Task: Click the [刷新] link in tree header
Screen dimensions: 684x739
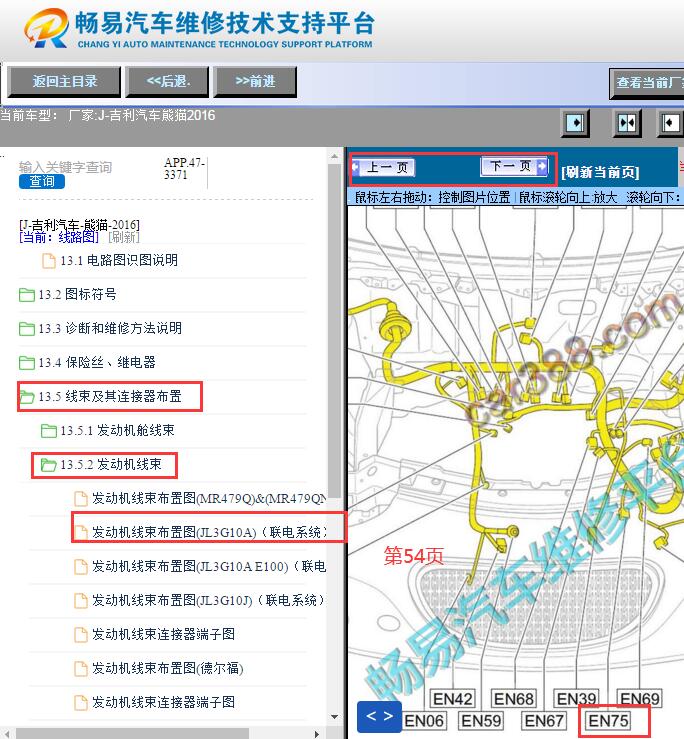Action: 124,237
